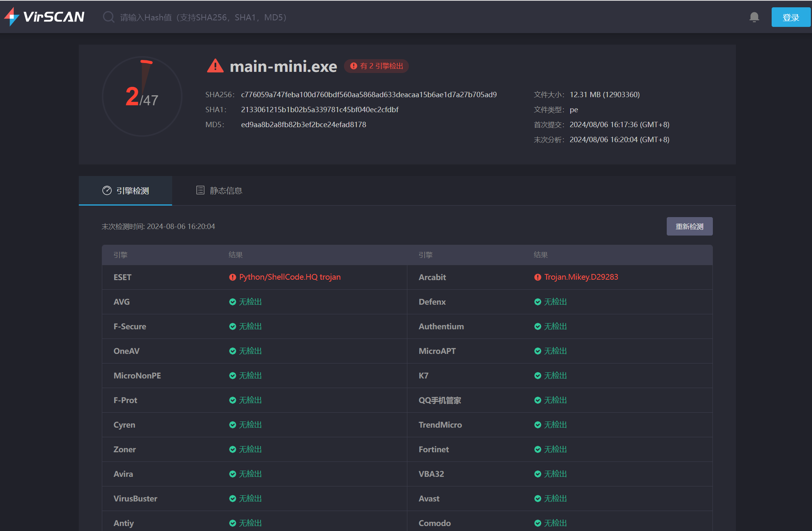
Task: Click the Arcabit red alert icon
Action: pyautogui.click(x=538, y=277)
